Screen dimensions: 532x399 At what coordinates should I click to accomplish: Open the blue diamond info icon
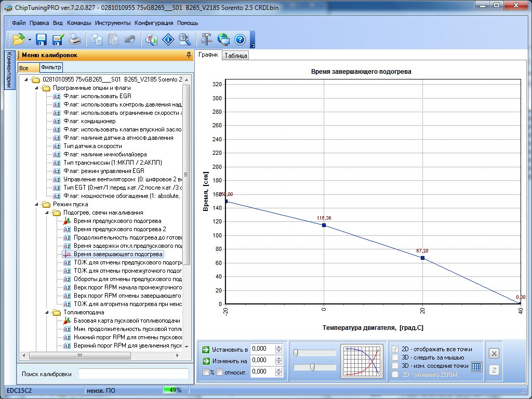pyautogui.click(x=168, y=39)
